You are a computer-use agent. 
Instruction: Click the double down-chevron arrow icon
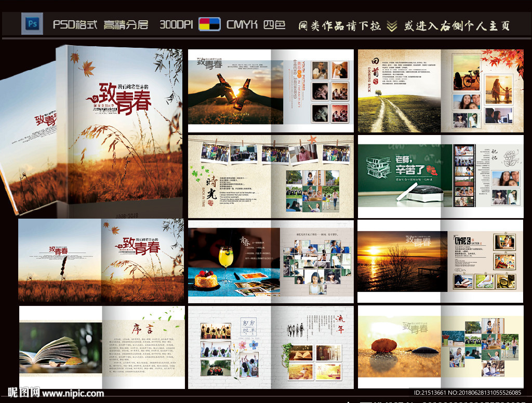click(x=392, y=25)
